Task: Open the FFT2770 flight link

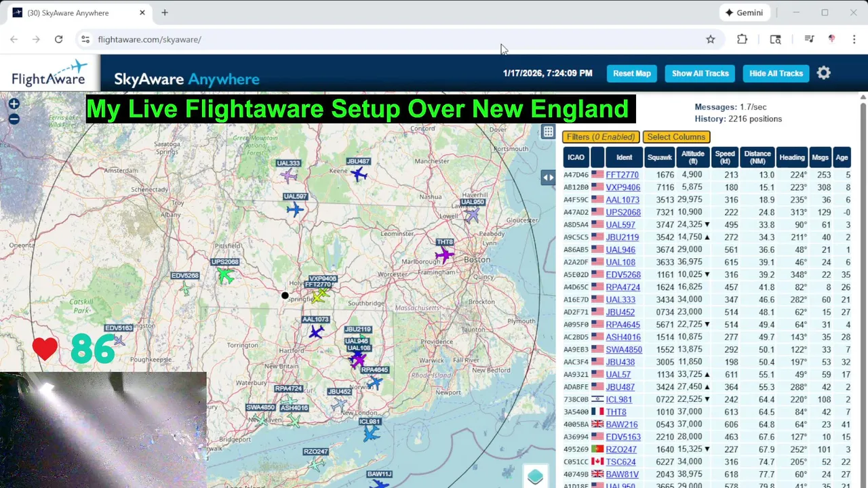Action: point(623,175)
